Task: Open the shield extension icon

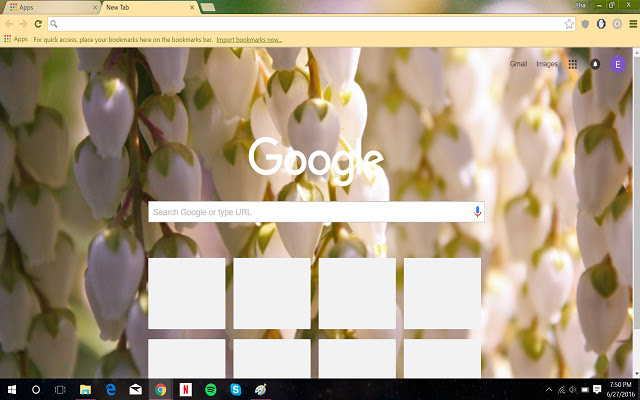Action: coord(585,24)
